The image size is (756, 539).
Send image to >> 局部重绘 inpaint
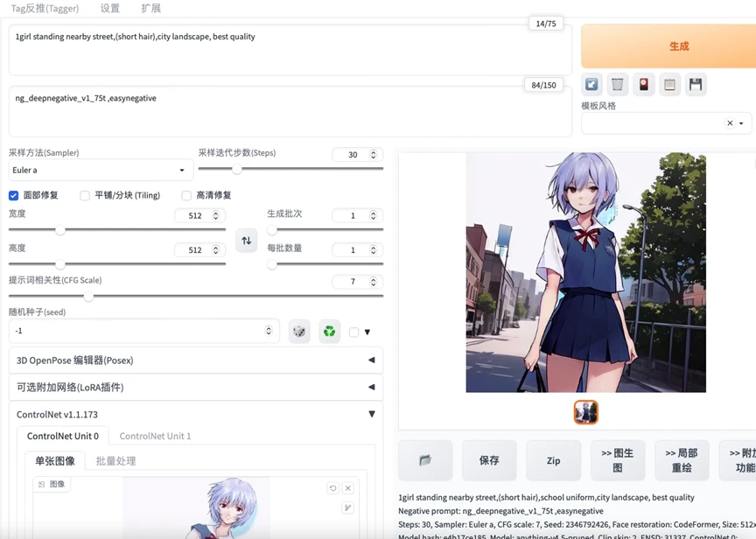click(x=682, y=460)
